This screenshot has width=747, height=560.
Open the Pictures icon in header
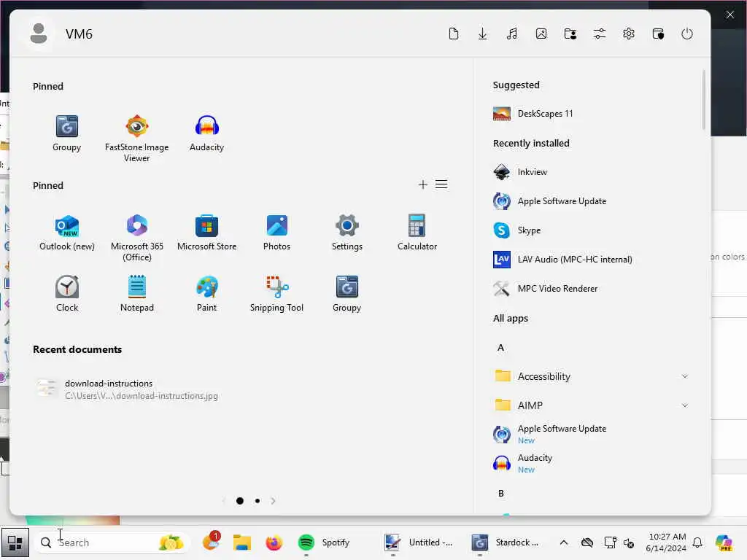541,34
